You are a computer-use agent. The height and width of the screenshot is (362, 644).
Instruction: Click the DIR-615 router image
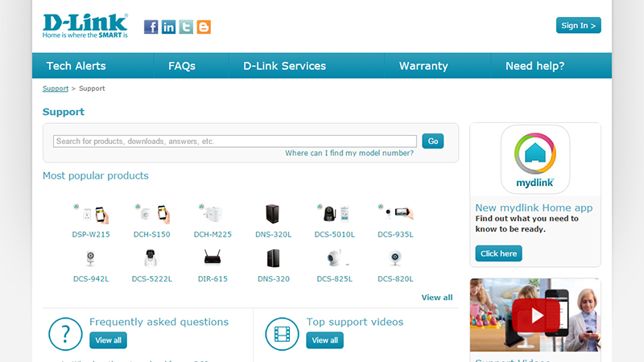[213, 257]
